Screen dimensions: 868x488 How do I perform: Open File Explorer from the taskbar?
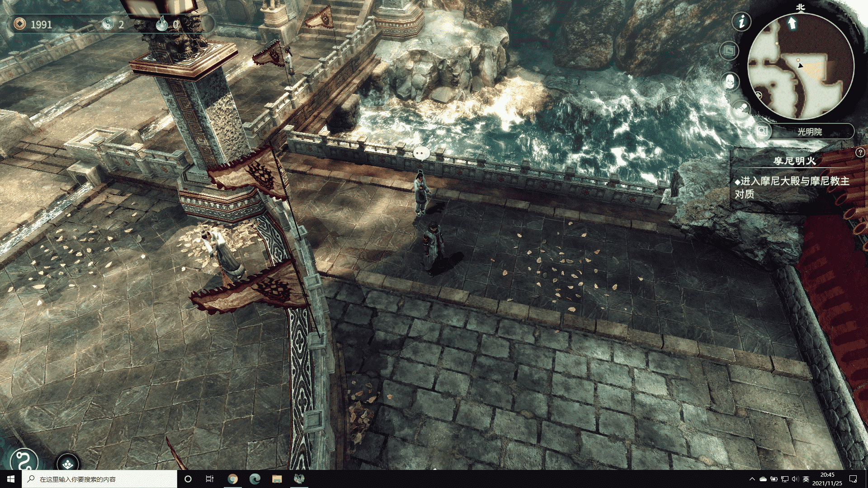click(x=277, y=479)
